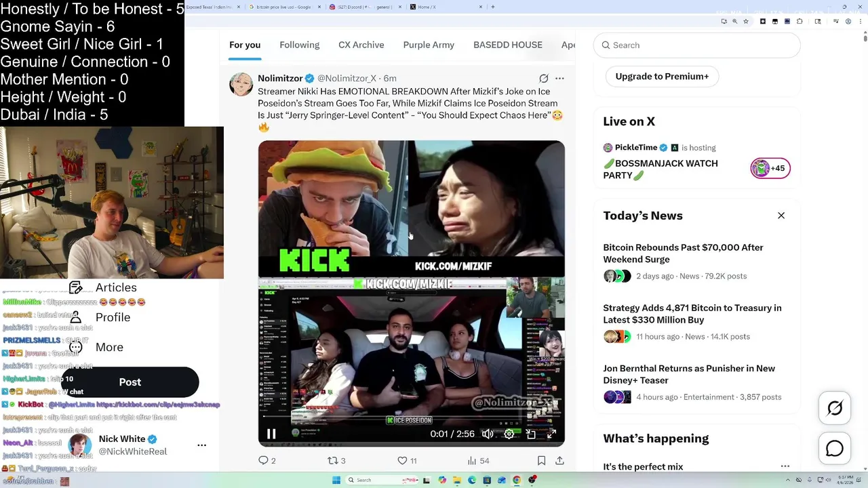Open the floating Messages chat button
The height and width of the screenshot is (488, 868).
(x=835, y=449)
